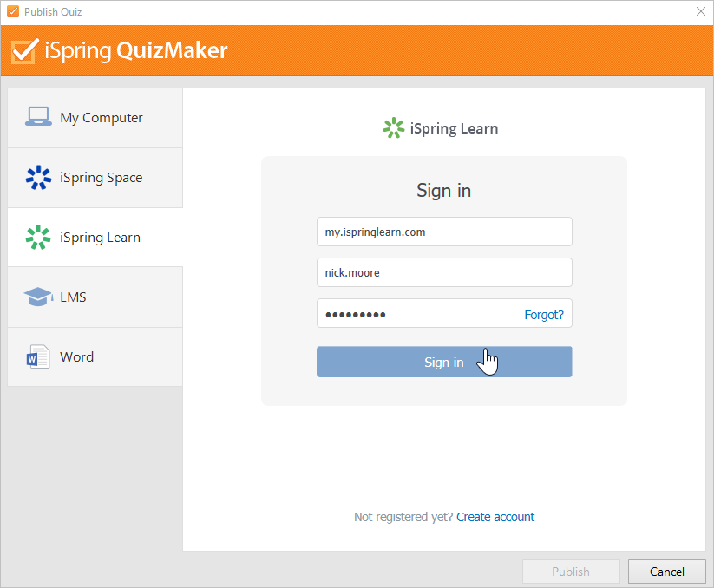Click the Cancel button

click(x=667, y=572)
